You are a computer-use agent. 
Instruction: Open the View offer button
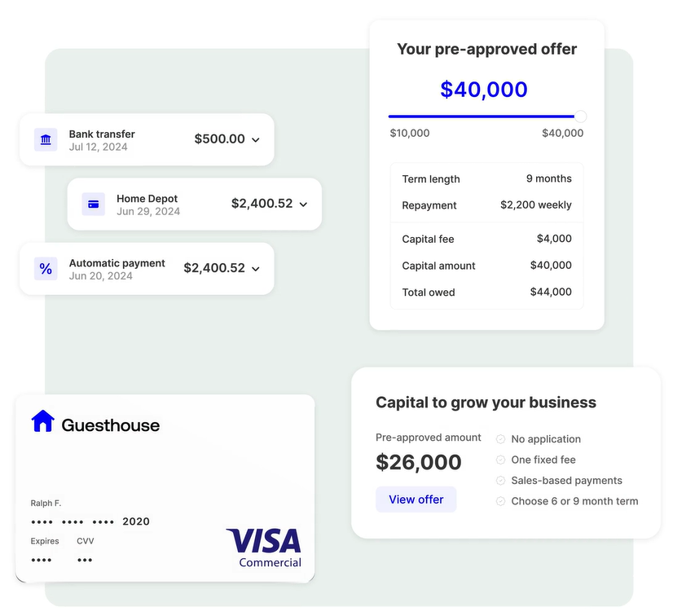[x=416, y=499]
